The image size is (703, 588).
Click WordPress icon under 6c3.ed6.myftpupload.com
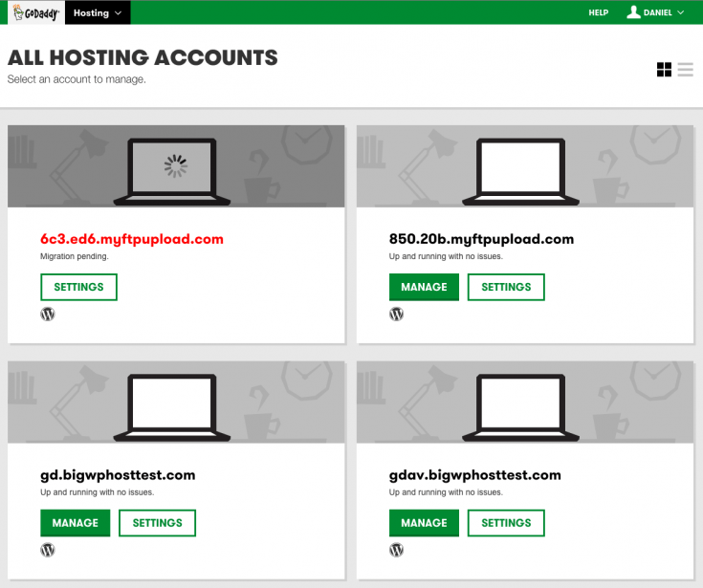(x=48, y=315)
